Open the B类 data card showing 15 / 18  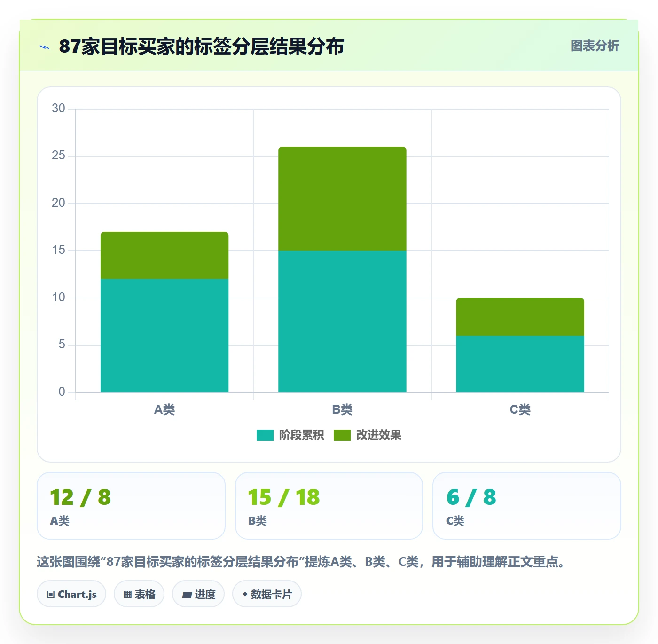pyautogui.click(x=329, y=506)
